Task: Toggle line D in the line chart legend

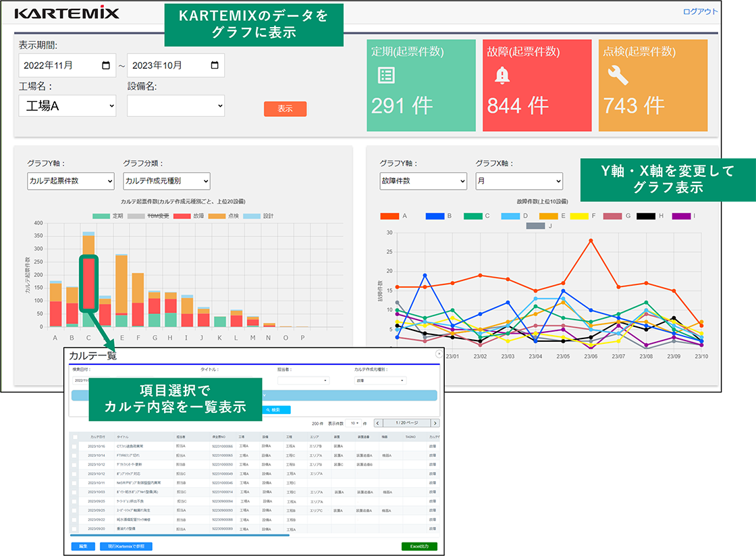Action: coord(514,216)
